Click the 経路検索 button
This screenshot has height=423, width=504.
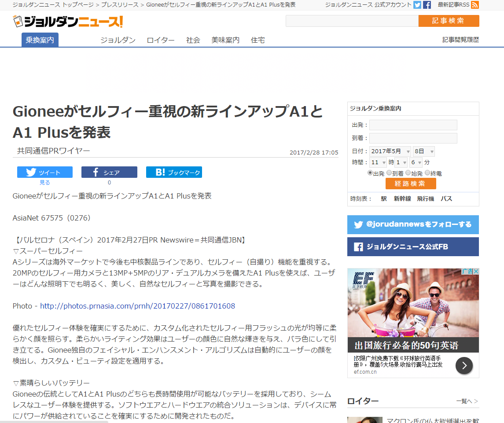[x=411, y=184]
